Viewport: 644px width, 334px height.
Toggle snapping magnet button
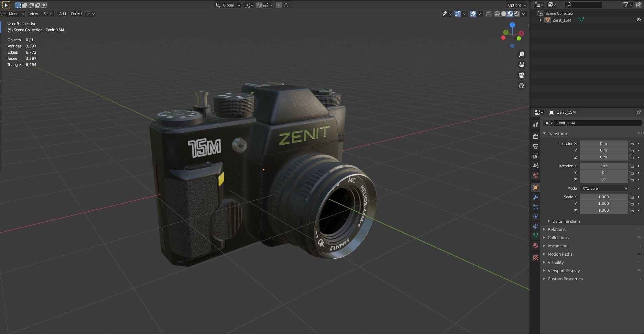(259, 5)
